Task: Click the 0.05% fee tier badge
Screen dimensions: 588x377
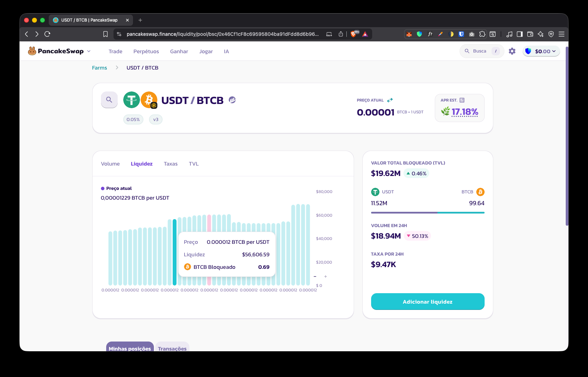Action: click(x=133, y=120)
